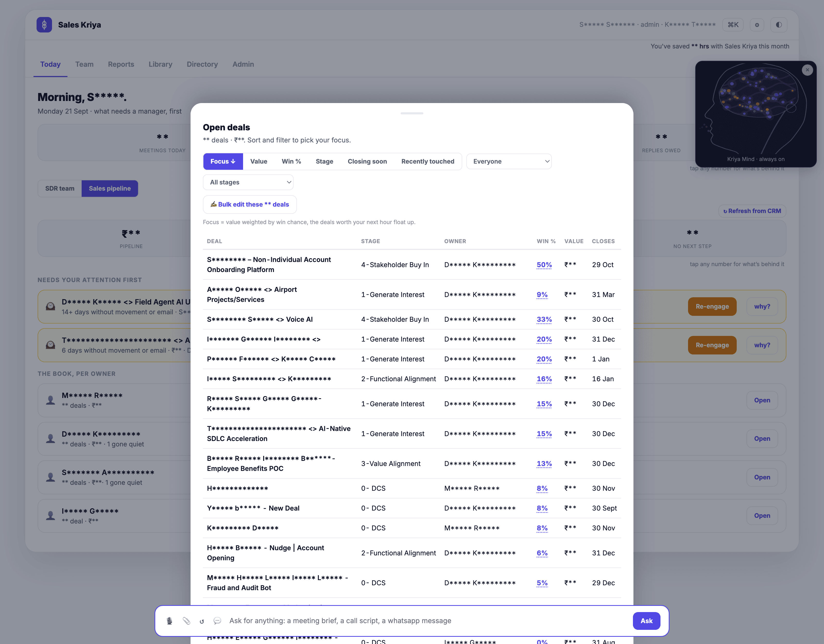Click Re-engage on the 6 days alert
The image size is (824, 644).
pyautogui.click(x=712, y=345)
